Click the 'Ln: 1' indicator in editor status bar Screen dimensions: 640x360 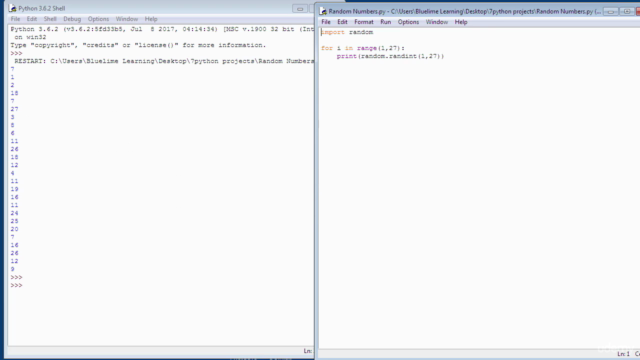click(623, 354)
